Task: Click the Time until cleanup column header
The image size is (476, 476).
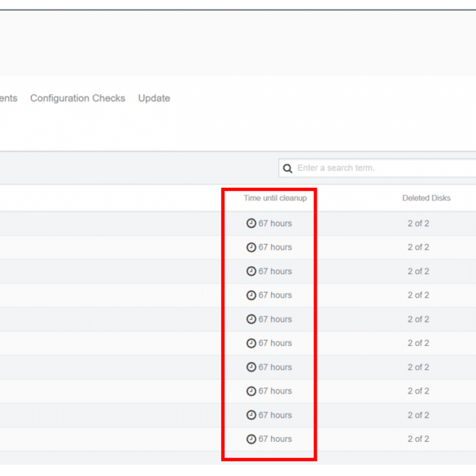Action: click(275, 198)
